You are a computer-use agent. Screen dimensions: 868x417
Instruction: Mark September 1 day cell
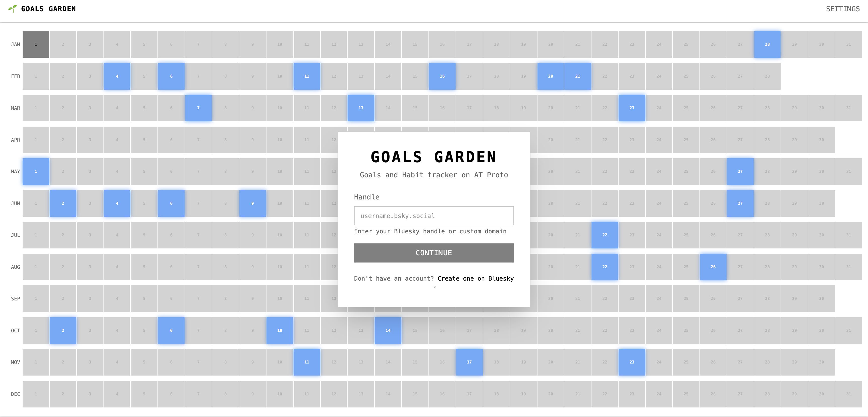(36, 299)
